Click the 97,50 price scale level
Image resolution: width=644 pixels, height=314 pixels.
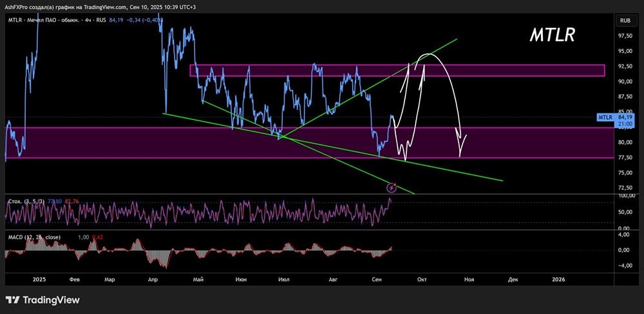tap(625, 36)
